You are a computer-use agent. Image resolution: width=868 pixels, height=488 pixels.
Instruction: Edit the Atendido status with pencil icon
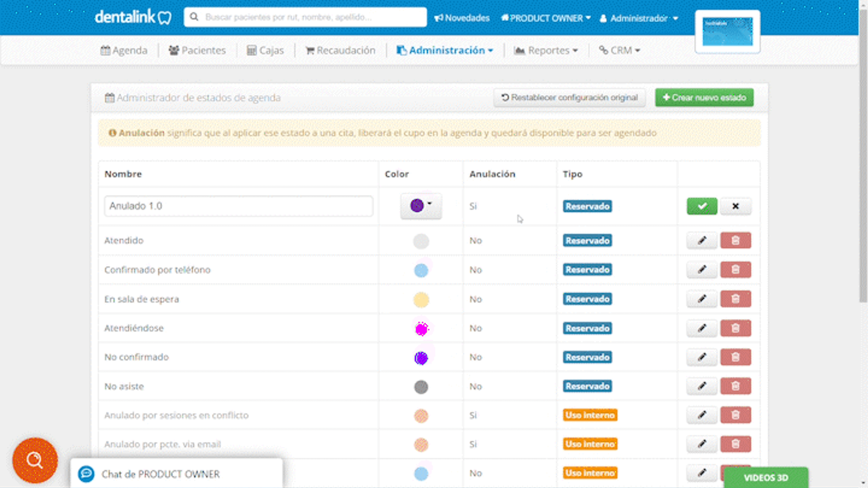click(x=702, y=240)
